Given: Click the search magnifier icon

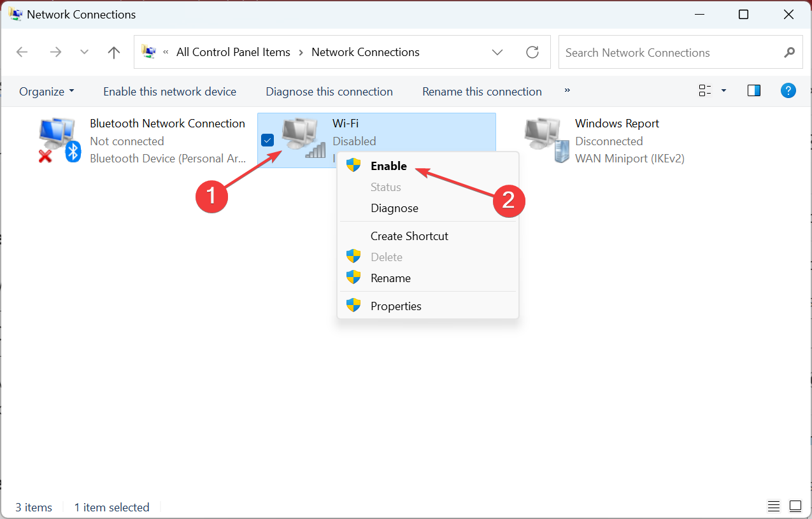Looking at the screenshot, I should [x=789, y=52].
